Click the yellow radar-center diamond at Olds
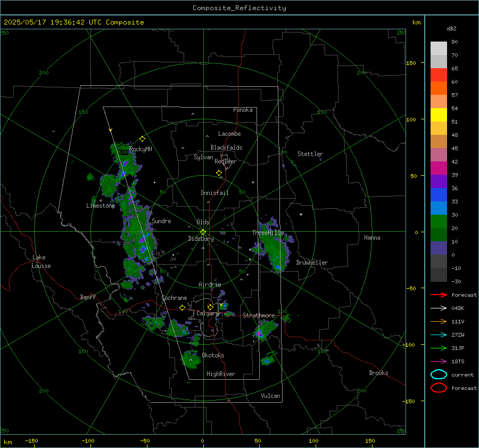This screenshot has height=448, width=479. pos(203,232)
